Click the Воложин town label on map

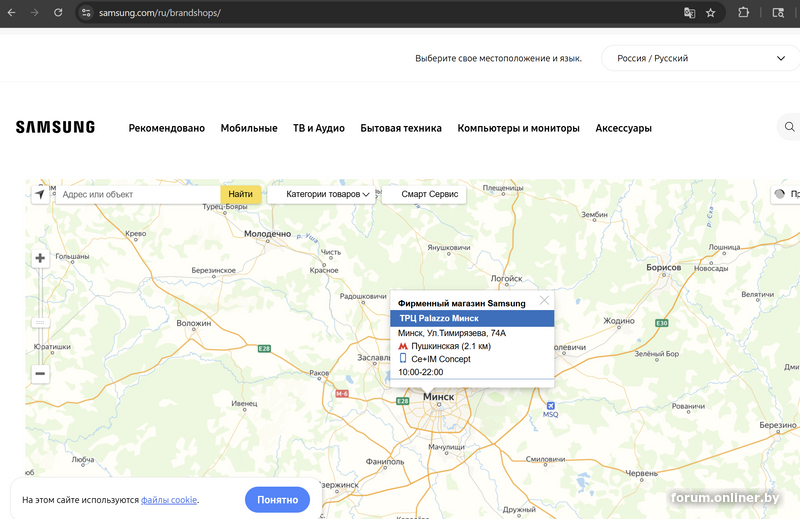point(193,323)
